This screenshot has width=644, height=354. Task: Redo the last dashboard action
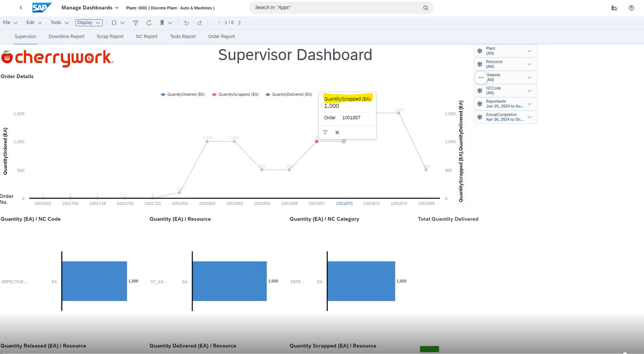(x=200, y=23)
